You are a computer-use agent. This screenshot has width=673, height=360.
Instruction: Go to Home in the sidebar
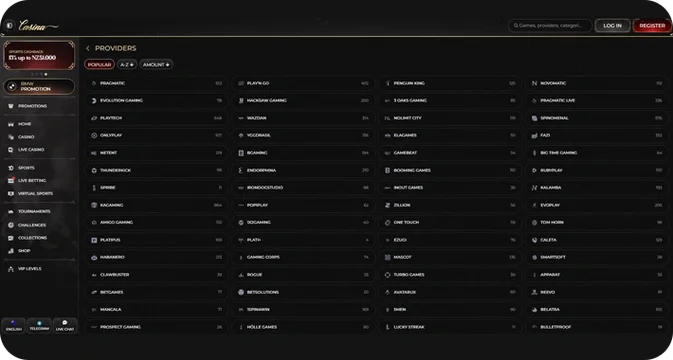pos(24,124)
